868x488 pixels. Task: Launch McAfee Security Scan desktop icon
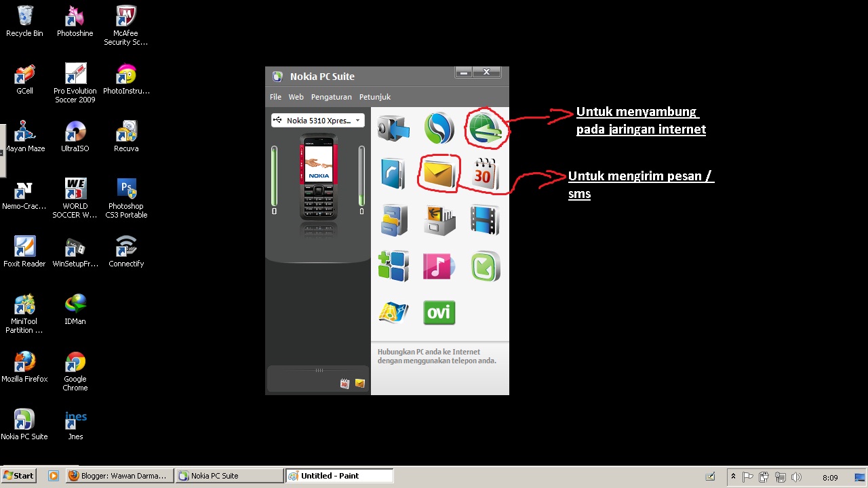[x=126, y=26]
